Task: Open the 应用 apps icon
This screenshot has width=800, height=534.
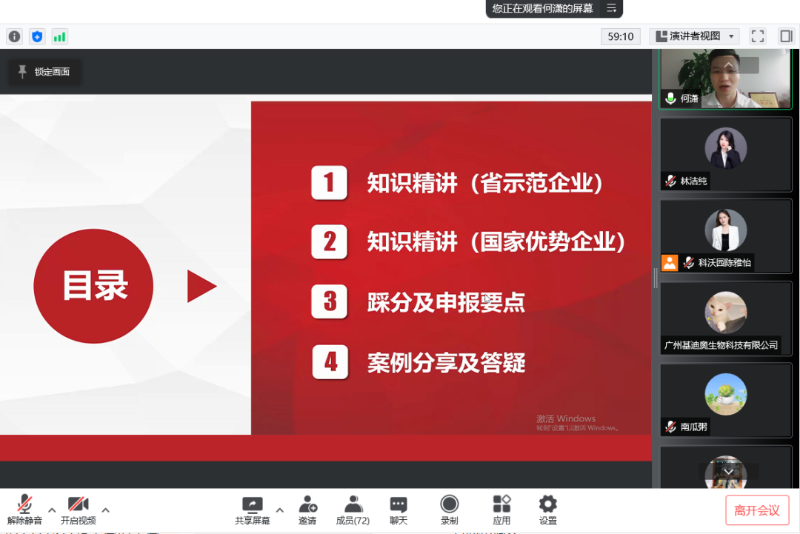Action: (x=501, y=506)
